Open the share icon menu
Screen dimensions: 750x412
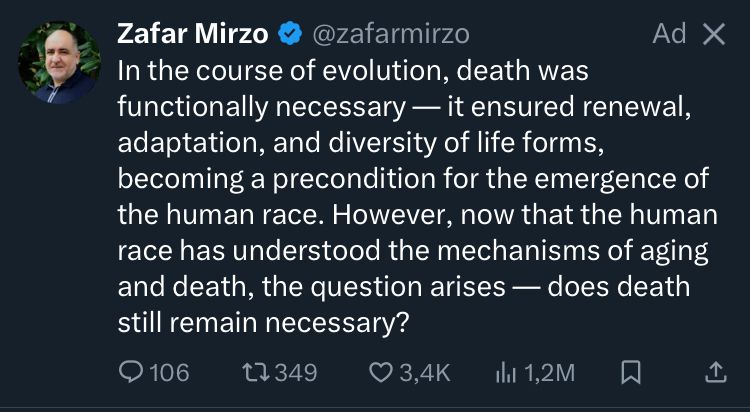715,373
